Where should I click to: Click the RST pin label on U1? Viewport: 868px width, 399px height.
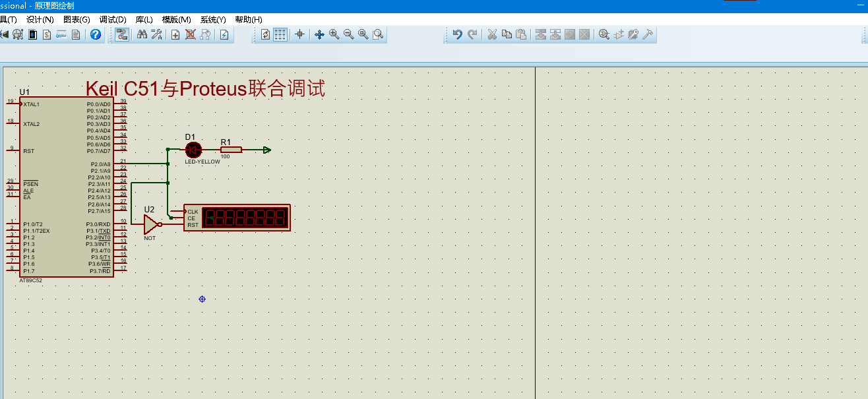[x=28, y=151]
